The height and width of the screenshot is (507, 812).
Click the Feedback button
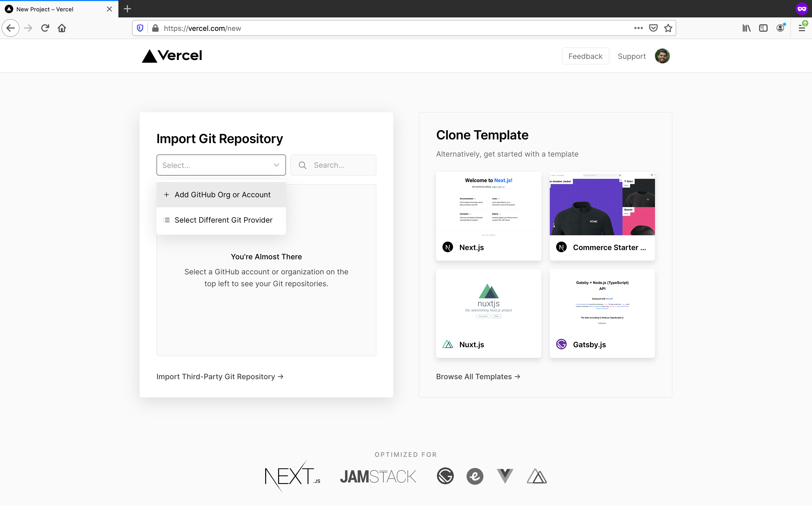coord(585,56)
